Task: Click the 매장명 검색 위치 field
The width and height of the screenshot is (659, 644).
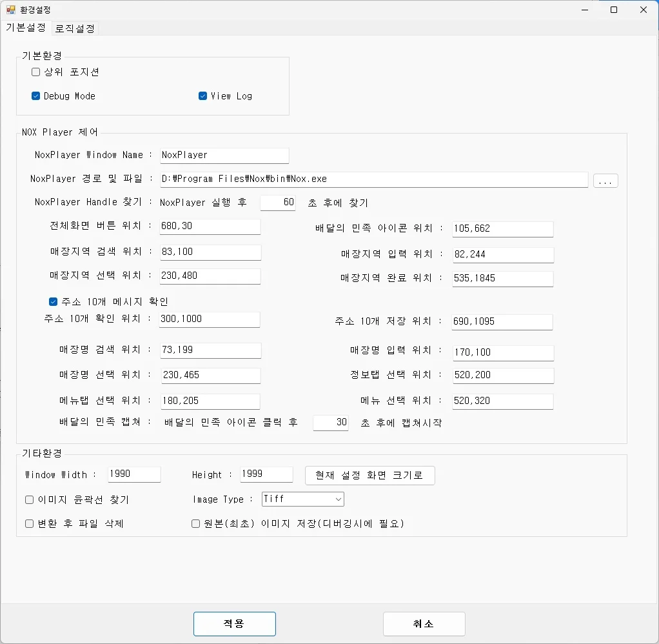Action: point(211,350)
